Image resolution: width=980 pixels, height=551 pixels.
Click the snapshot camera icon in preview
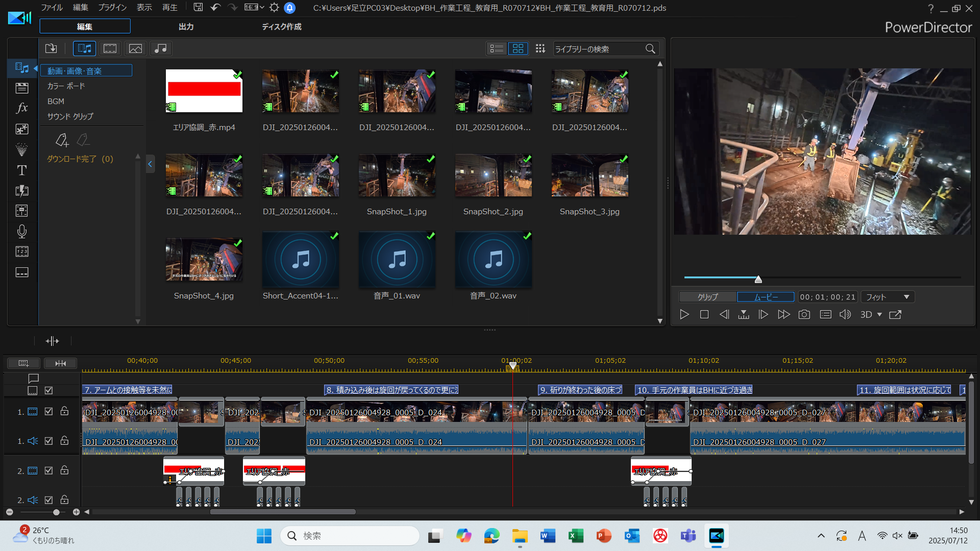(804, 315)
